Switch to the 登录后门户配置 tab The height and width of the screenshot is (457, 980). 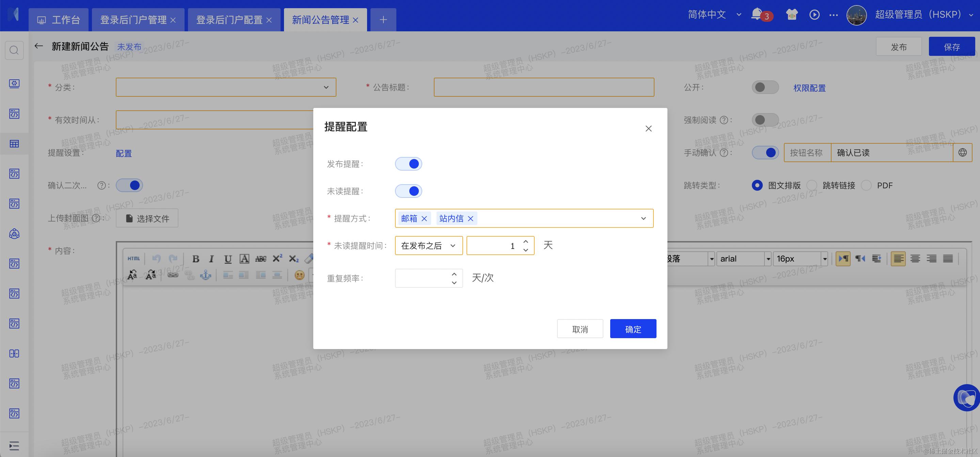point(229,20)
